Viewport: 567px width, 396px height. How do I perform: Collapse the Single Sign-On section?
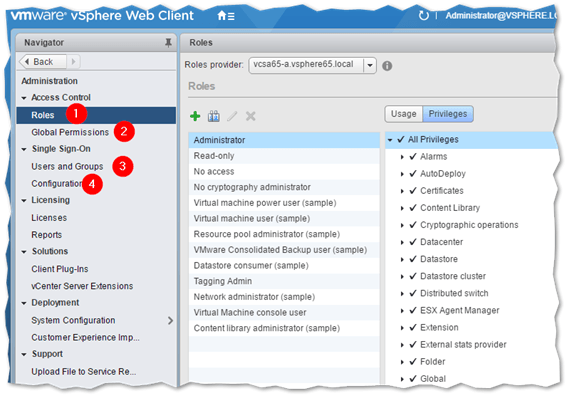pyautogui.click(x=24, y=149)
